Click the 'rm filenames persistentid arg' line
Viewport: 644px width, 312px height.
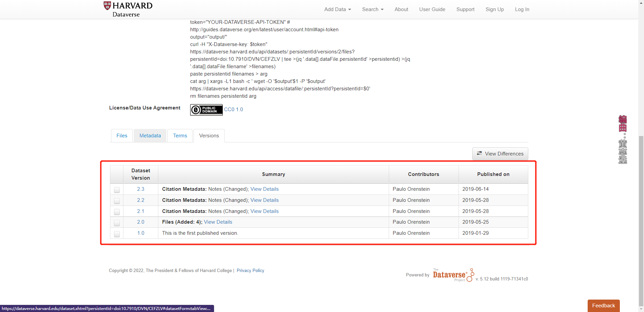223,96
